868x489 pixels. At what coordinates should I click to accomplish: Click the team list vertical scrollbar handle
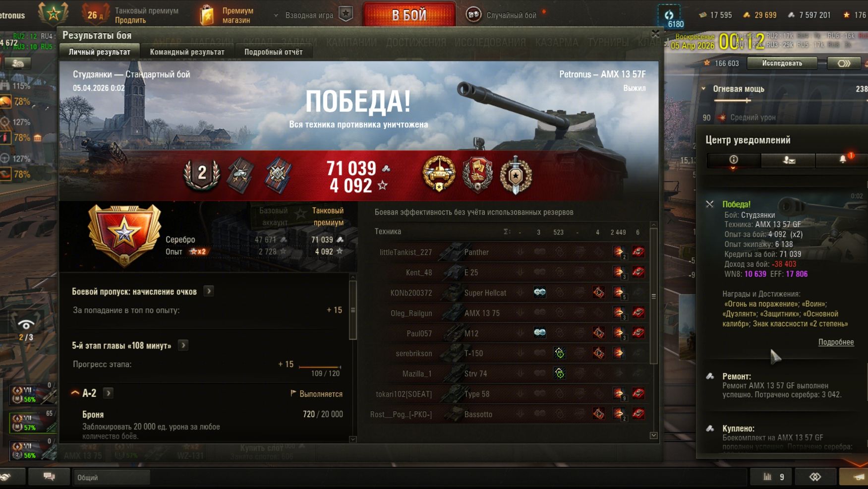[654, 296]
